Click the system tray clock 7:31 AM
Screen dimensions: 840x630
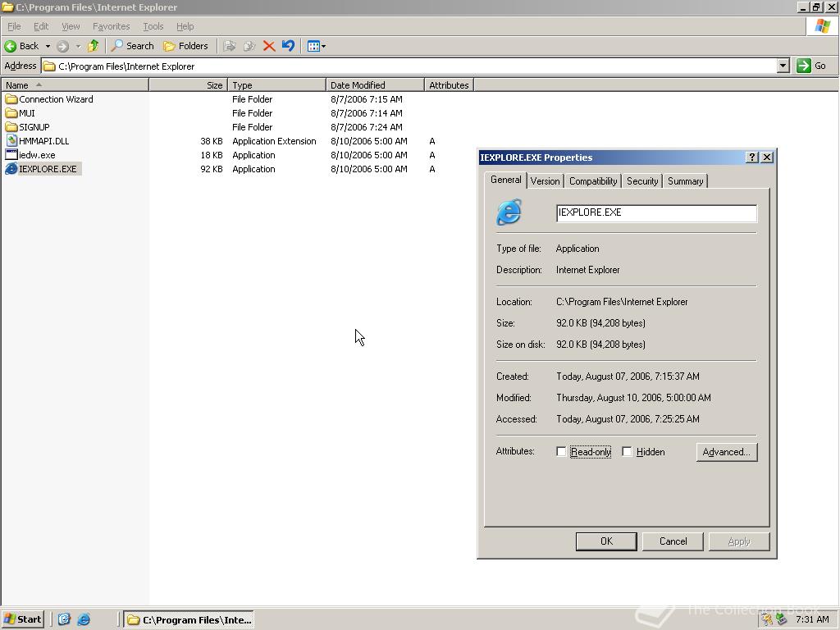(x=812, y=619)
